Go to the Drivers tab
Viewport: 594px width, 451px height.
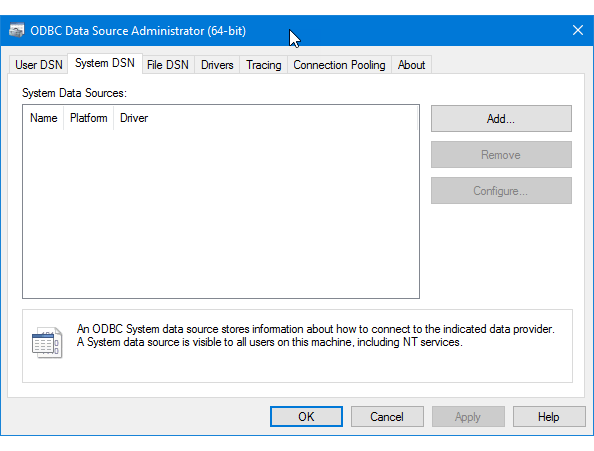(217, 65)
